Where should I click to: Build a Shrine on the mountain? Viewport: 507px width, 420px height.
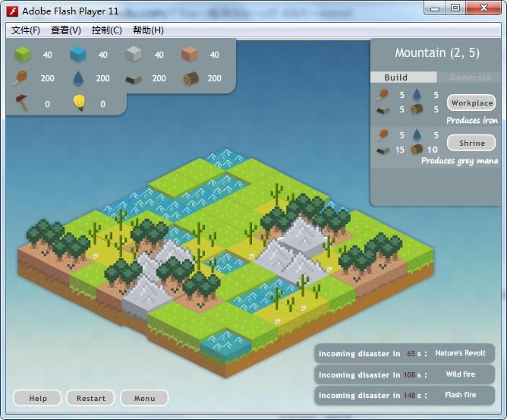[x=471, y=143]
